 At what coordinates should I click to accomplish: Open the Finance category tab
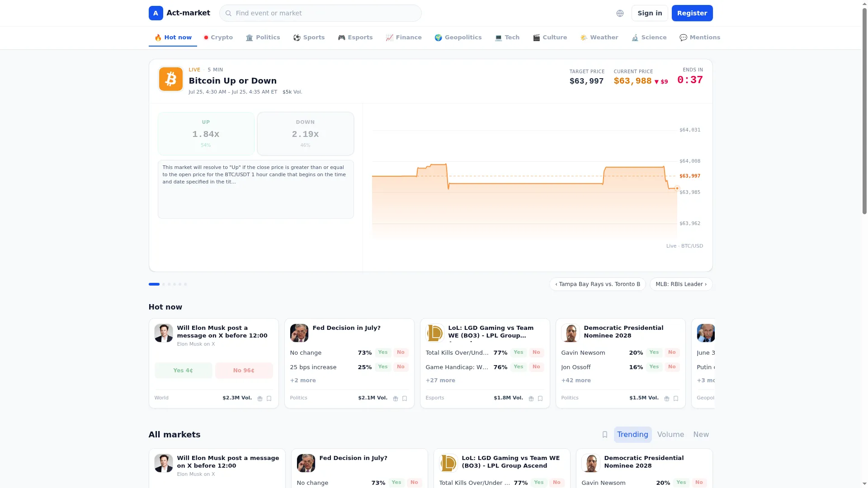click(x=404, y=38)
